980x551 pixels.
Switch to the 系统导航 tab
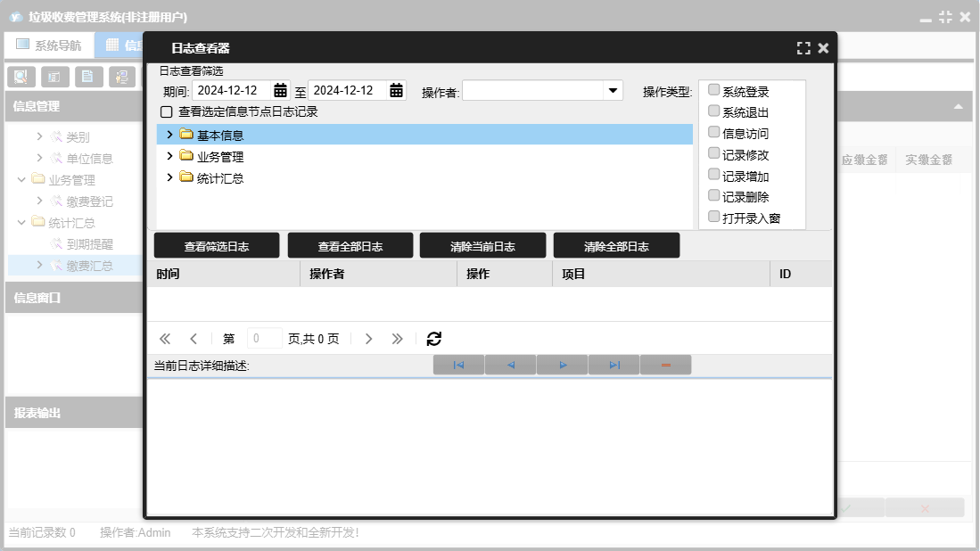click(49, 45)
